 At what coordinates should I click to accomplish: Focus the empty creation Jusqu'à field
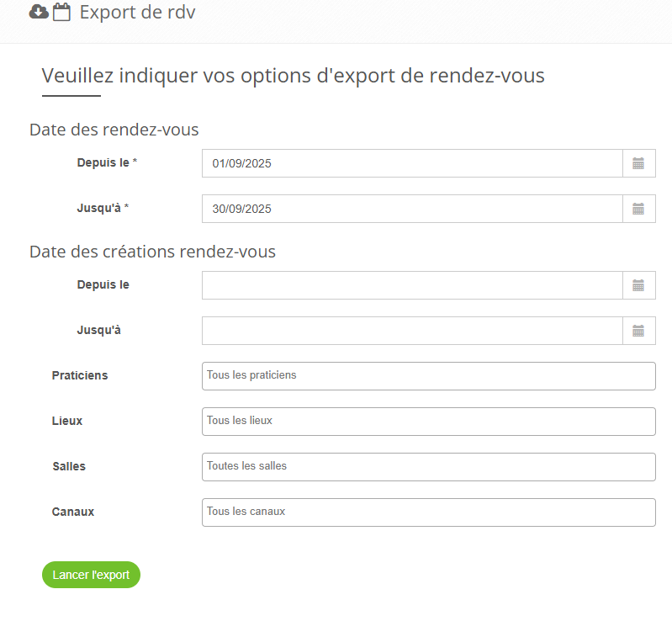point(412,331)
